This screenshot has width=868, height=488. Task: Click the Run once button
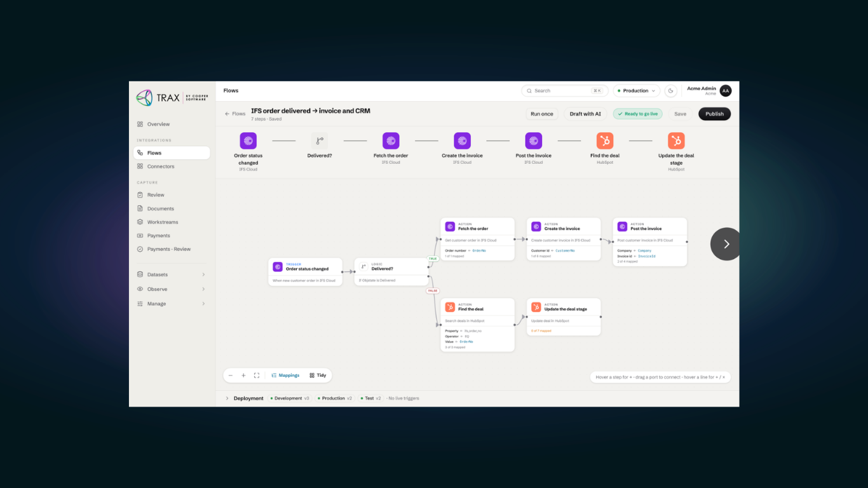coord(542,114)
